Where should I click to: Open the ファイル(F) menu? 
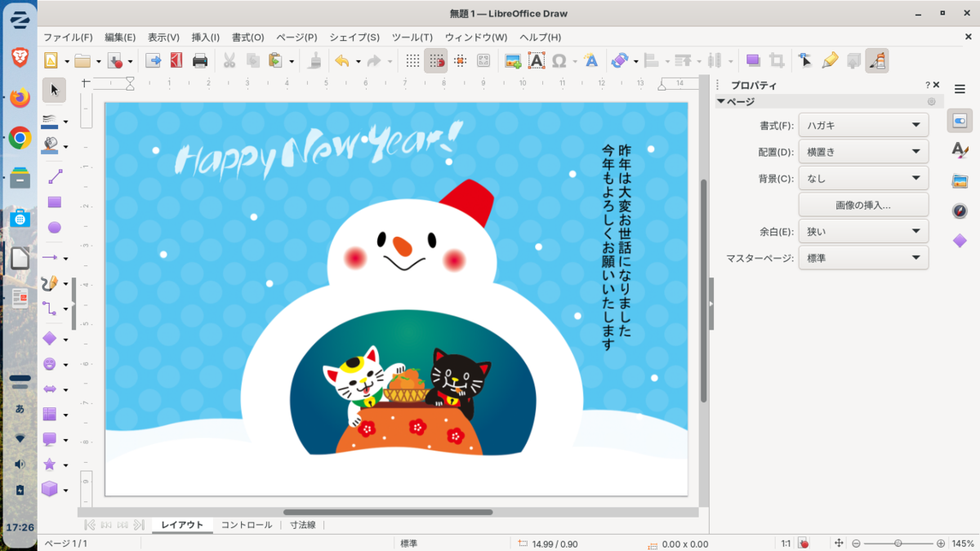click(x=68, y=38)
